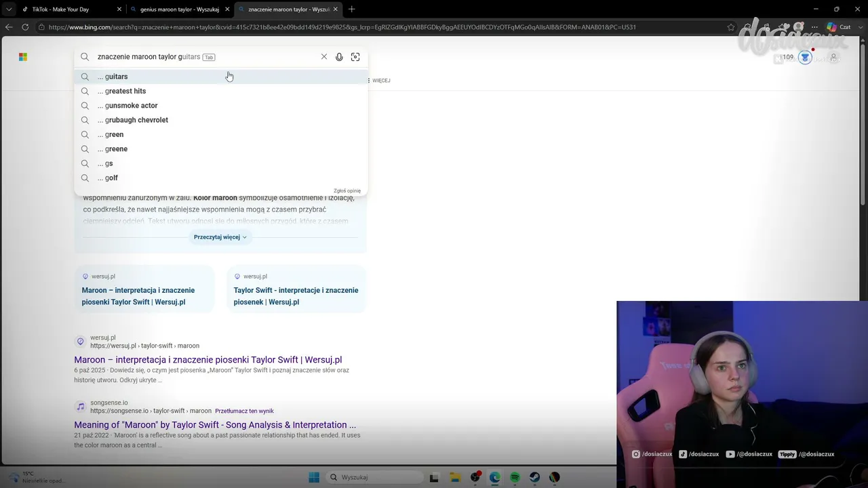
Task: Open File Explorer from taskbar
Action: pyautogui.click(x=455, y=477)
